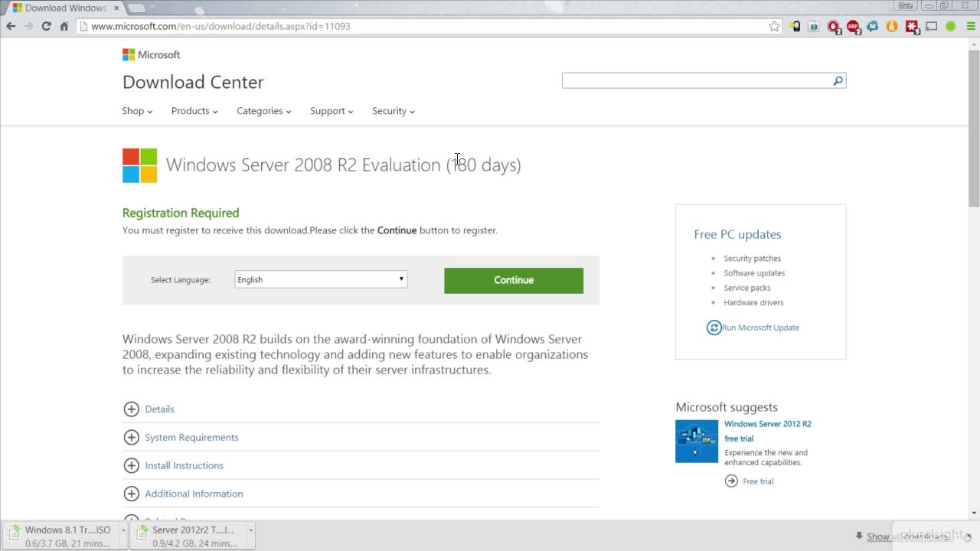Open the Windows 8.1 ISO download item
Viewport: 980px width, 551px height.
(61, 536)
